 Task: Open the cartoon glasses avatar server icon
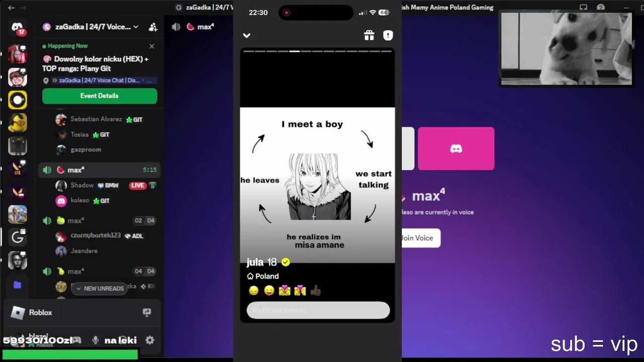click(18, 77)
